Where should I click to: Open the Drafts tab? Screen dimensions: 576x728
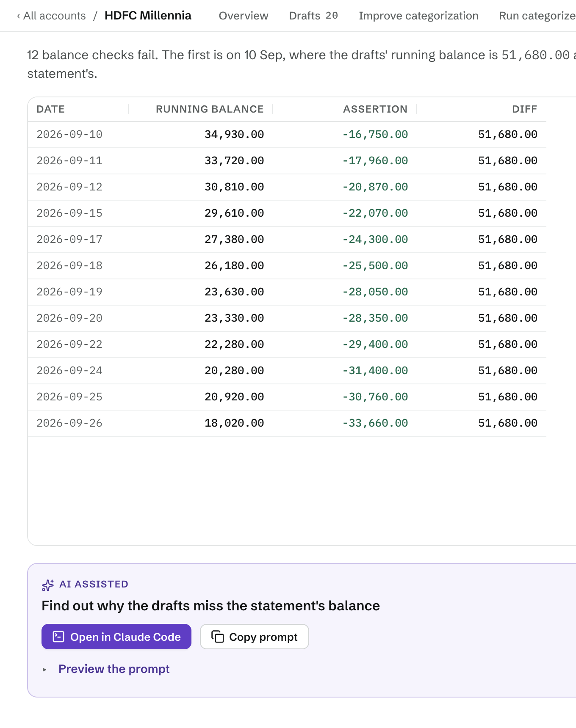click(313, 16)
